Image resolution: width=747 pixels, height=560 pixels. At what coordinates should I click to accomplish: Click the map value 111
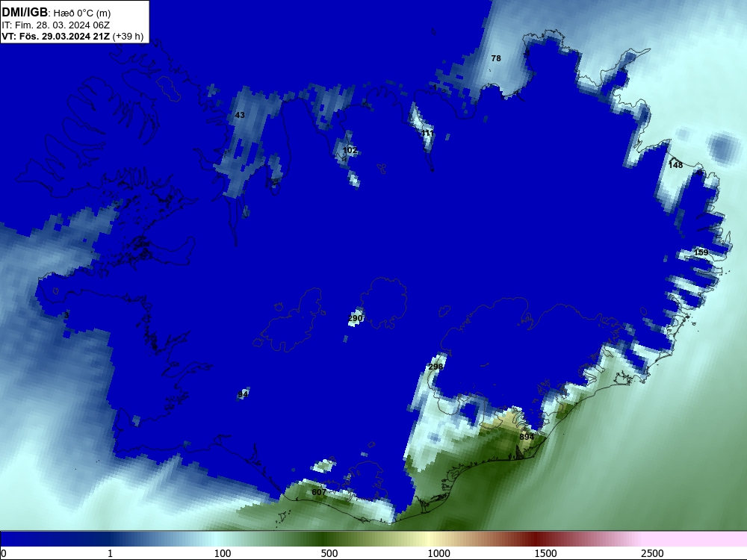[x=427, y=133]
